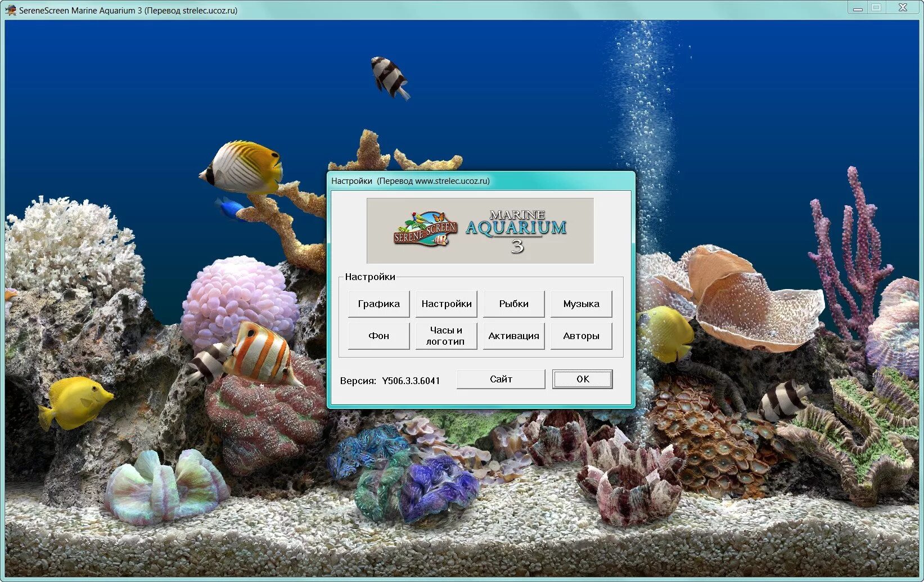Click the SereneScreen app icon in title bar
The height and width of the screenshot is (582, 924).
coord(11,10)
